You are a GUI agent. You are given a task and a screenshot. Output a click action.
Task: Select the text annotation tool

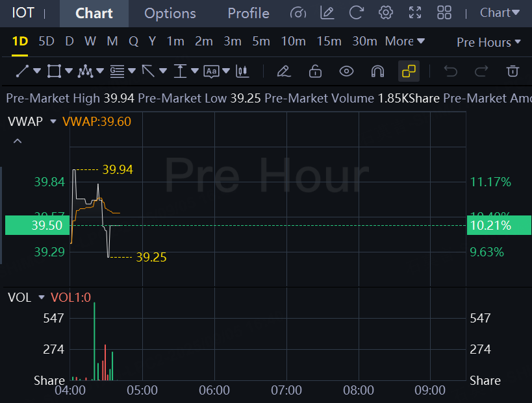click(211, 71)
